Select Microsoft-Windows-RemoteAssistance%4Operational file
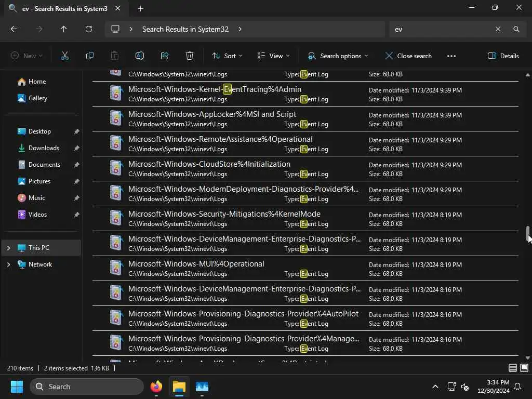This screenshot has height=399, width=532. tap(305, 144)
